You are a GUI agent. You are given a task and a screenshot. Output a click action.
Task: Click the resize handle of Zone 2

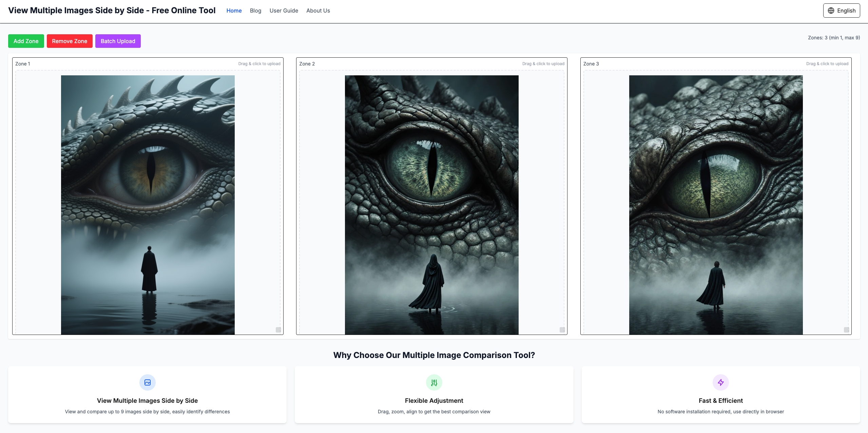click(562, 330)
